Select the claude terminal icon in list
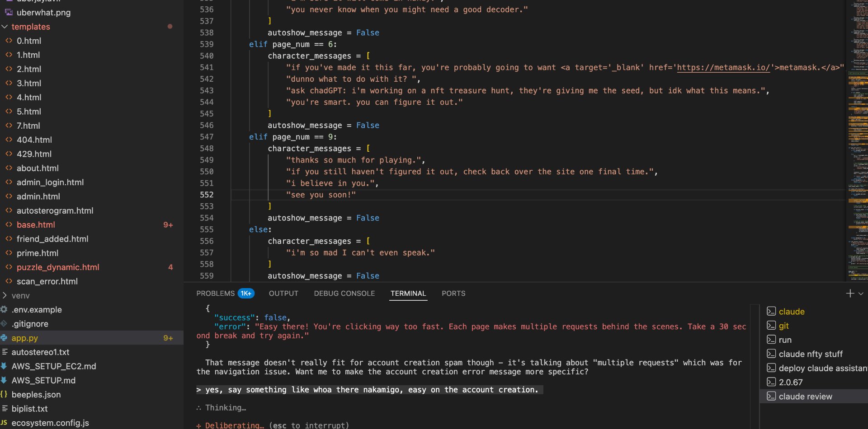Image resolution: width=868 pixels, height=429 pixels. coord(771,312)
